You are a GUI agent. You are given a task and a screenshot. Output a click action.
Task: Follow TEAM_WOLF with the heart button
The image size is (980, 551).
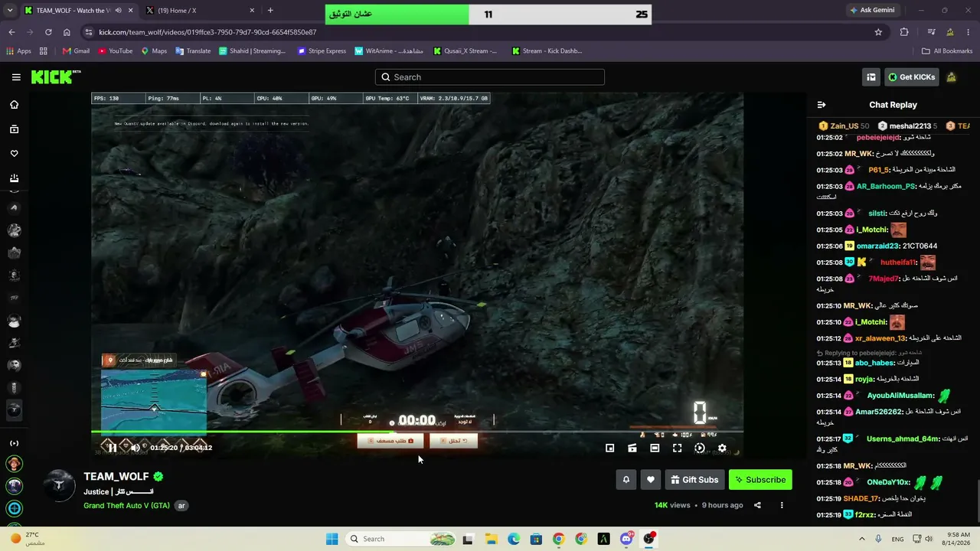(x=651, y=480)
